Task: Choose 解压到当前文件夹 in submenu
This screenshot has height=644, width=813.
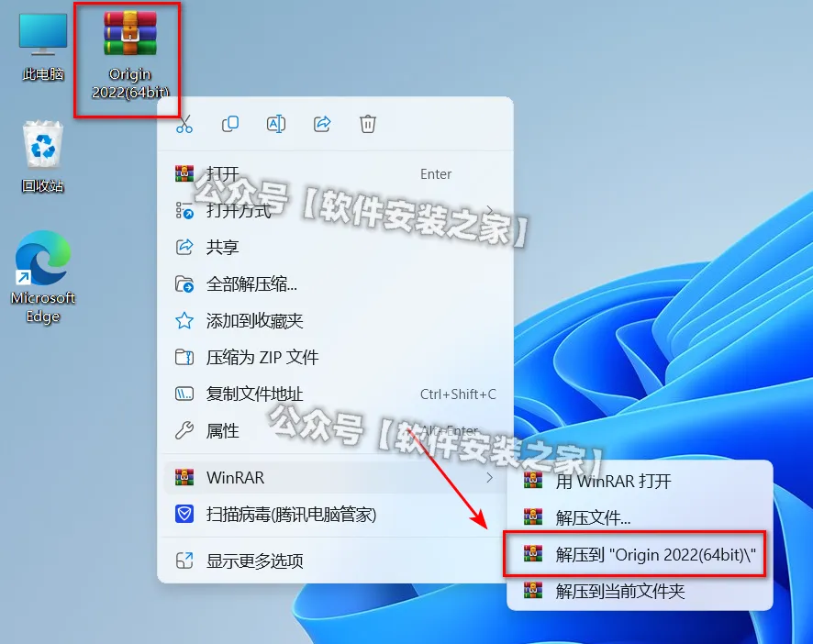Action: pos(640,591)
